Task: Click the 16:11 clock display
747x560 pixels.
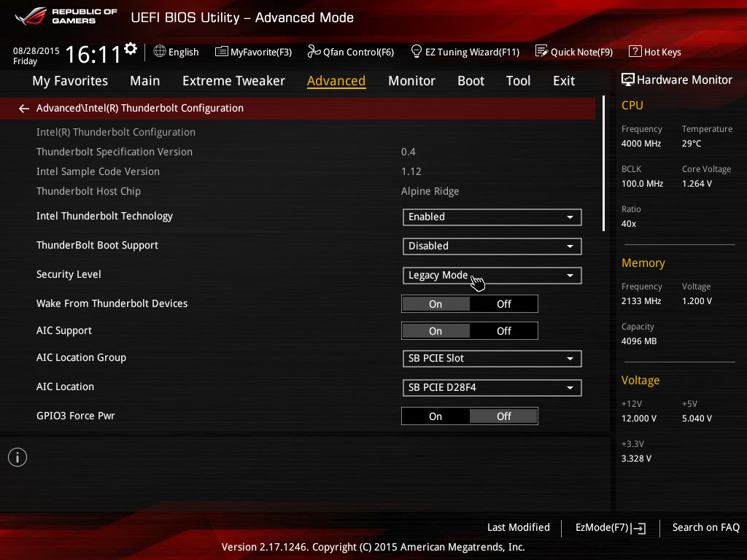Action: 93,54
